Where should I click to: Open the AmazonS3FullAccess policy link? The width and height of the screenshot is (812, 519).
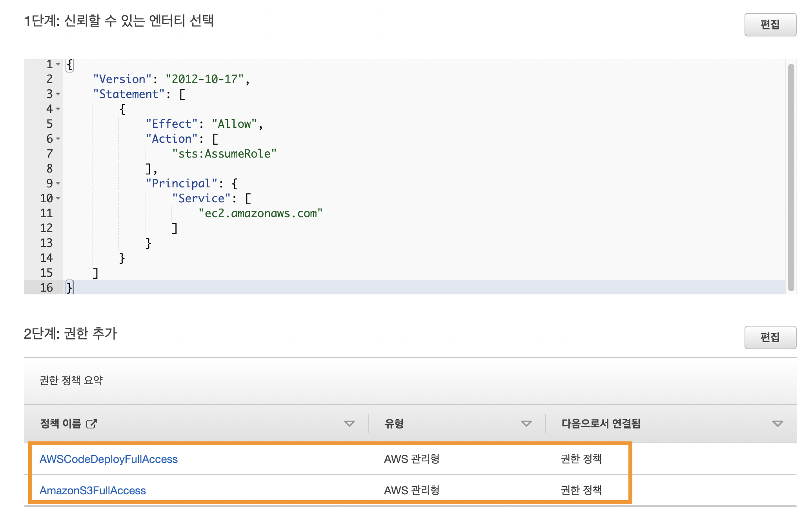[93, 490]
